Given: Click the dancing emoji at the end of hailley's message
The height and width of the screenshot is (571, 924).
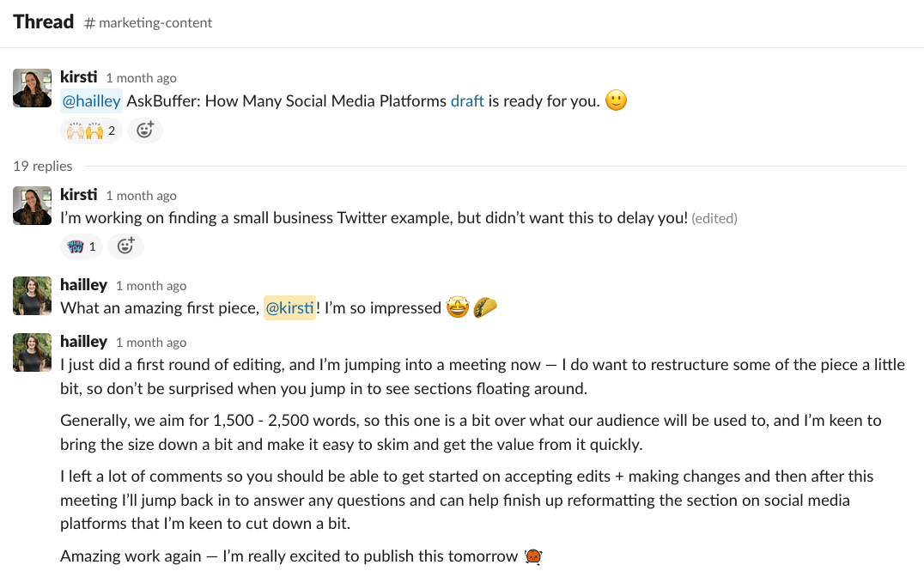Looking at the screenshot, I should point(532,556).
